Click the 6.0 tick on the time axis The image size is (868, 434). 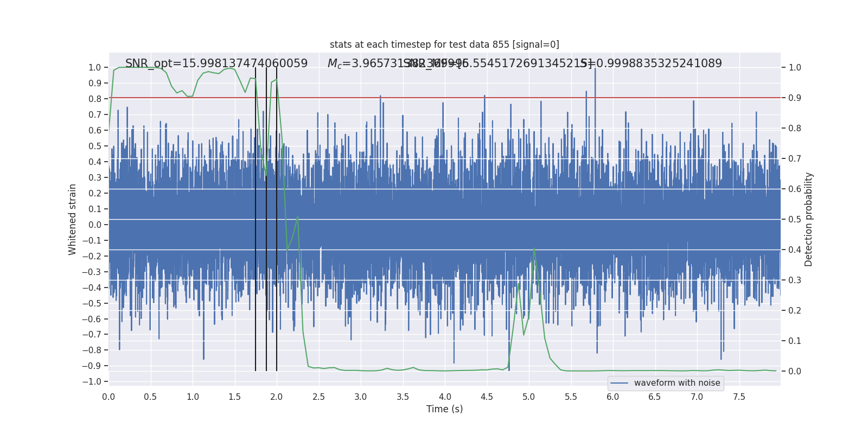613,397
